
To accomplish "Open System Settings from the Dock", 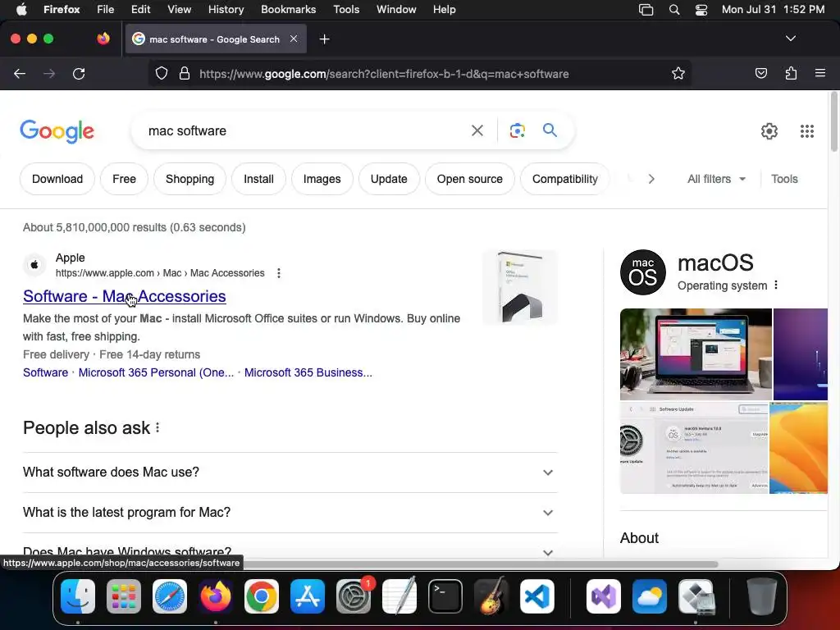I will [354, 596].
